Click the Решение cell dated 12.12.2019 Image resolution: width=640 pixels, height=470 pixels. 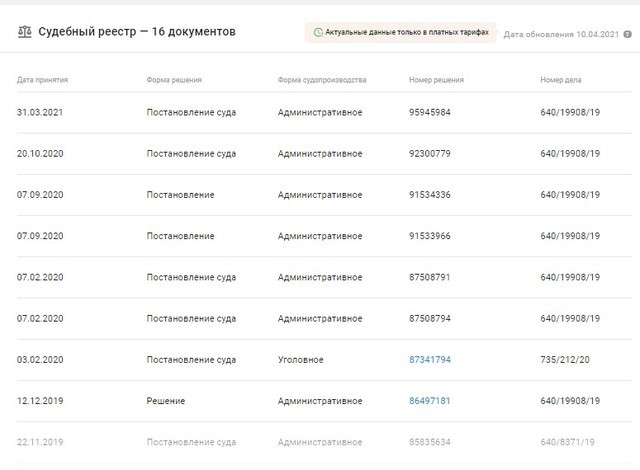point(165,400)
